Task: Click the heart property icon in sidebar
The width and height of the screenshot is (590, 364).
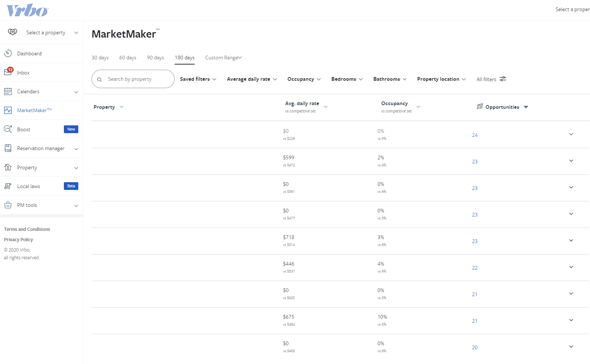Action: [x=13, y=32]
